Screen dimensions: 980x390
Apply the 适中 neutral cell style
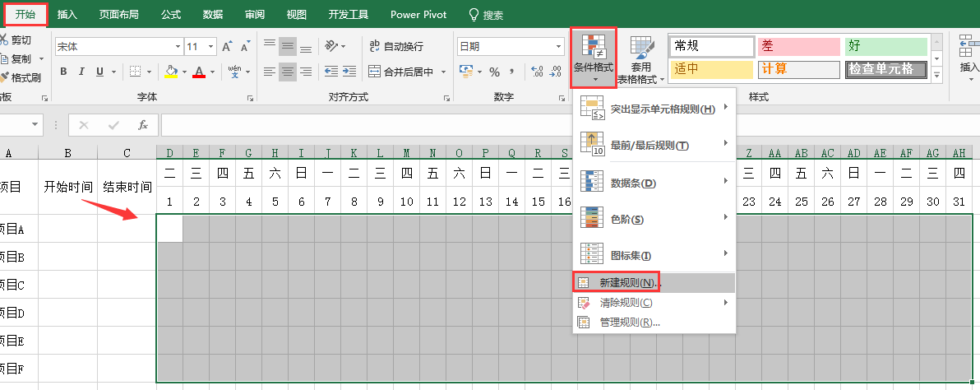pyautogui.click(x=712, y=69)
